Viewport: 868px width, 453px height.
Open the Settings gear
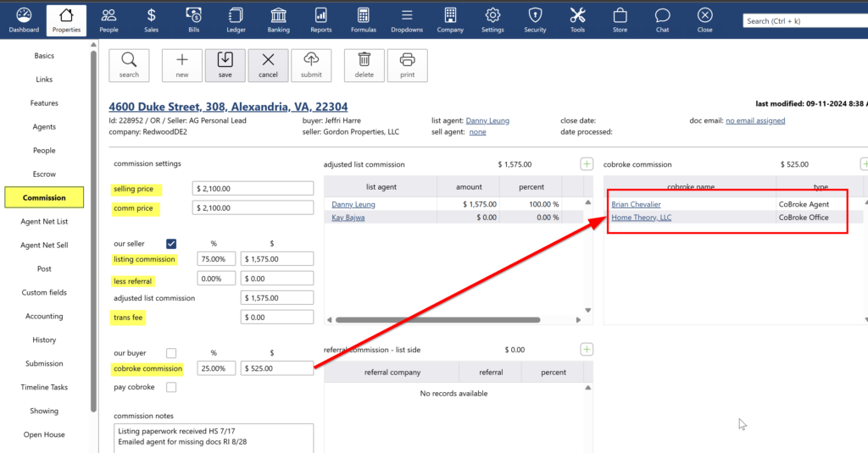(492, 20)
